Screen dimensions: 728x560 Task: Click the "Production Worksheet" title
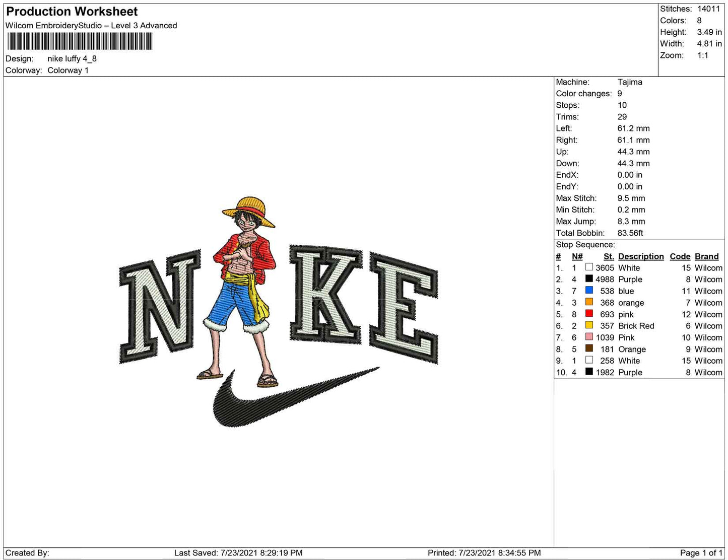[x=72, y=11]
